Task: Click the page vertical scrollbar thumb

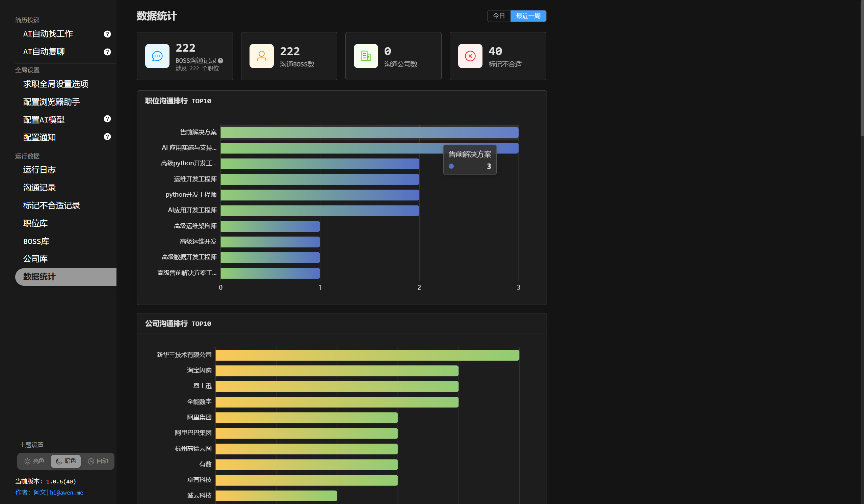Action: click(x=862, y=68)
